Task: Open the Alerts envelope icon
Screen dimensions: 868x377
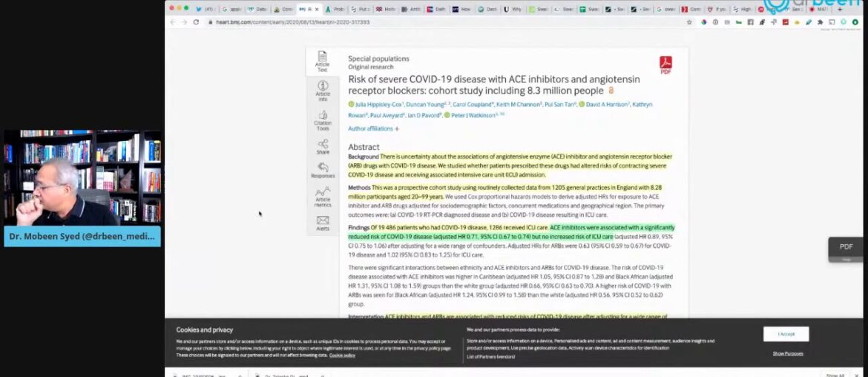Action: [x=323, y=223]
